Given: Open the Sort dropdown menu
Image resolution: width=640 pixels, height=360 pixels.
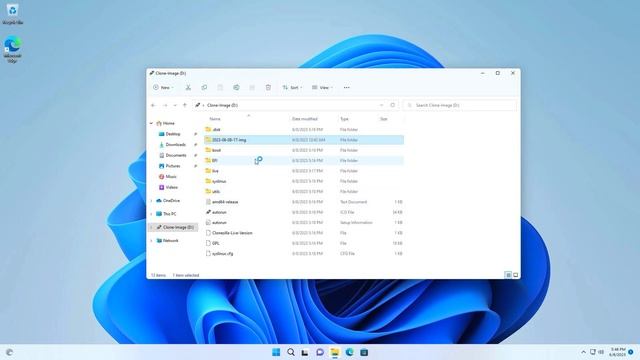Looking at the screenshot, I should (x=292, y=87).
